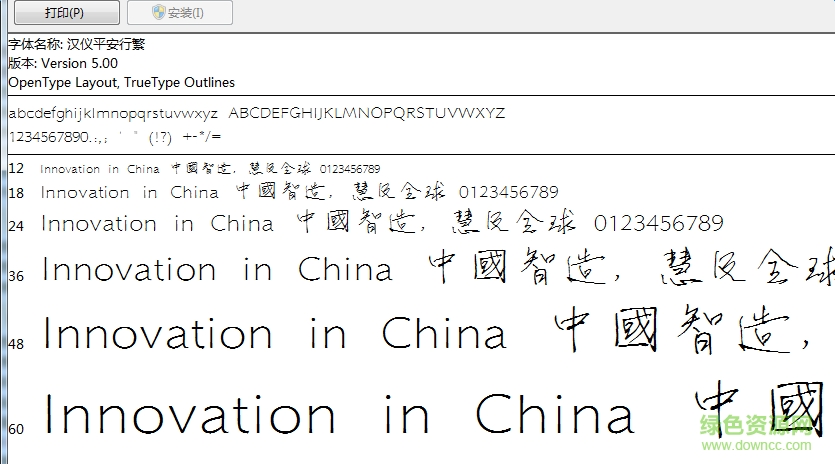Click the size 24 label
This screenshot has height=464, width=835.
tap(16, 226)
